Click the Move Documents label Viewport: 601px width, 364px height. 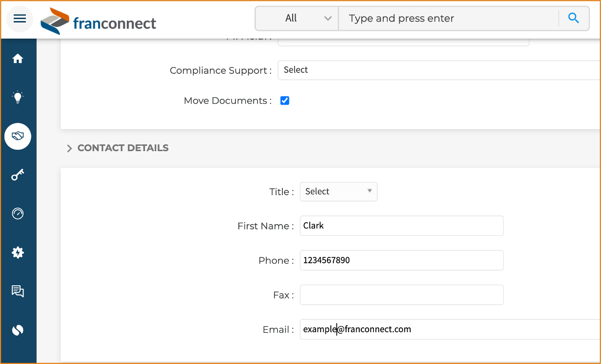pyautogui.click(x=228, y=101)
